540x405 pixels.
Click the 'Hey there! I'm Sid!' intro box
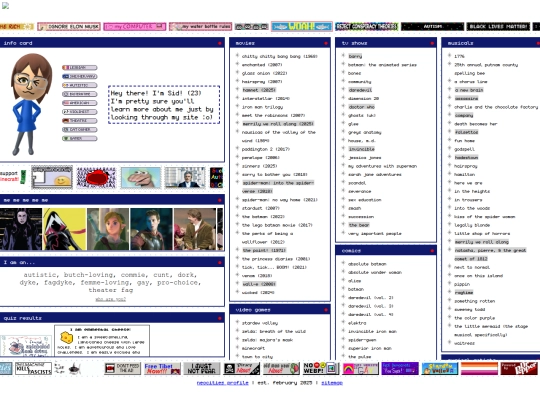tap(164, 105)
